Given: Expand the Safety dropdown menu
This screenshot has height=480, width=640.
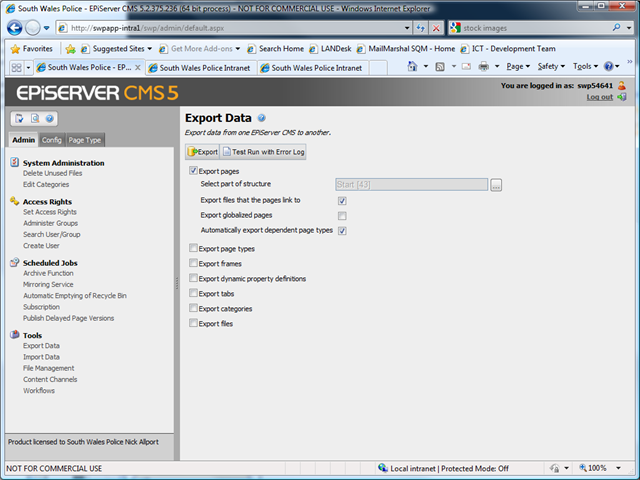Looking at the screenshot, I should coord(552,67).
